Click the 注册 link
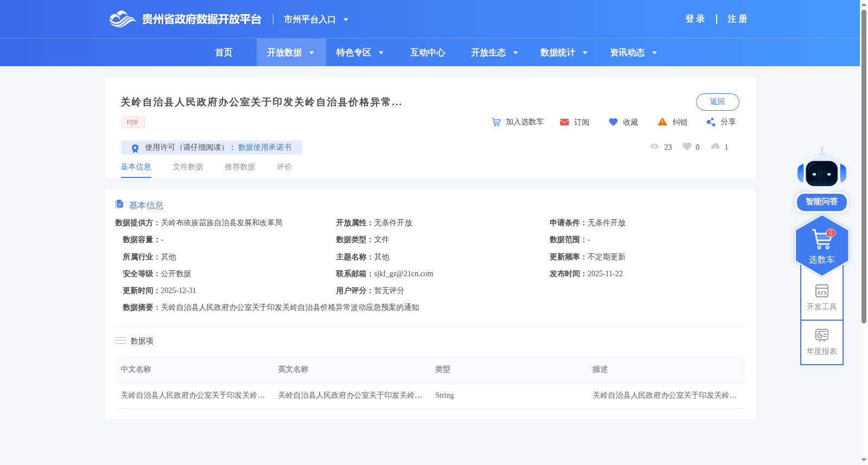The width and height of the screenshot is (868, 465). pyautogui.click(x=737, y=19)
